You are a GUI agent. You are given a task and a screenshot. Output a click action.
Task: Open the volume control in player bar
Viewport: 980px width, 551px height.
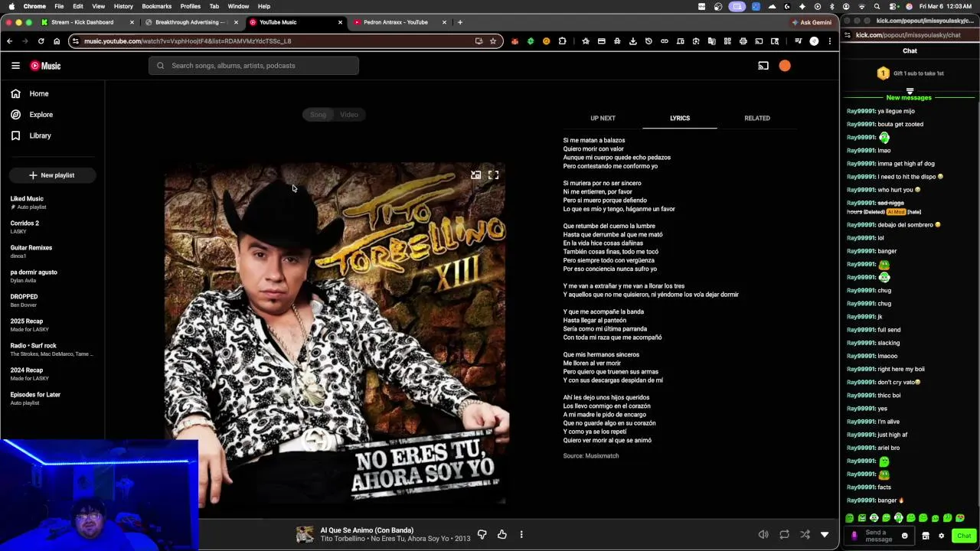pyautogui.click(x=763, y=534)
